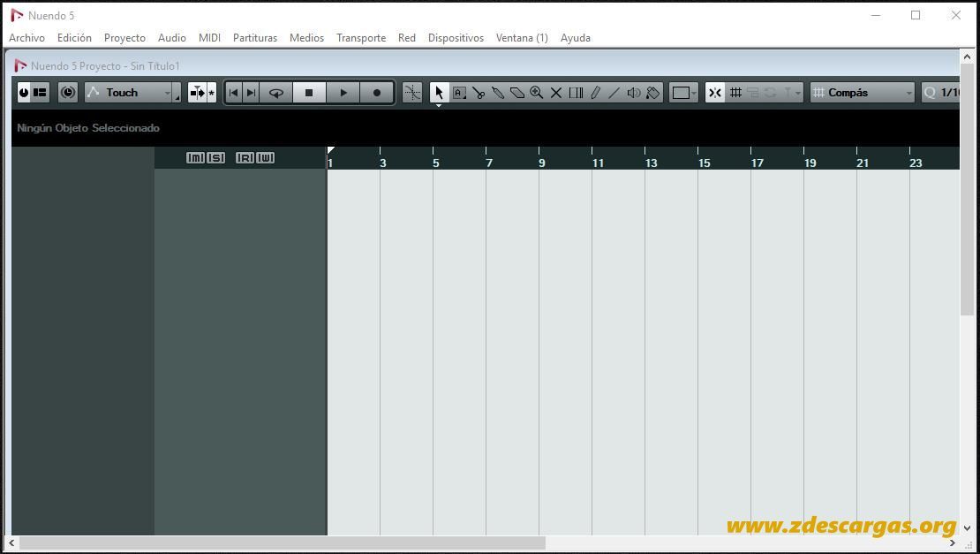The image size is (980, 554).
Task: Open the Ayuda menu
Action: [575, 37]
